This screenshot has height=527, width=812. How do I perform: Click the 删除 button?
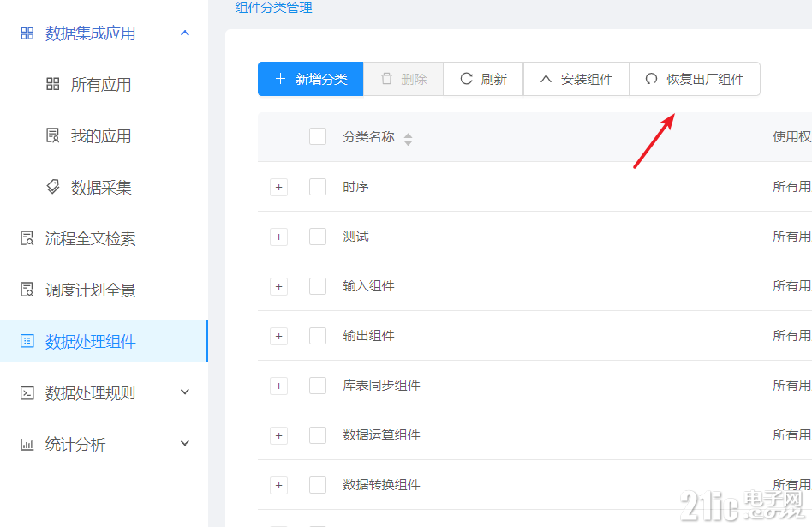(x=403, y=79)
